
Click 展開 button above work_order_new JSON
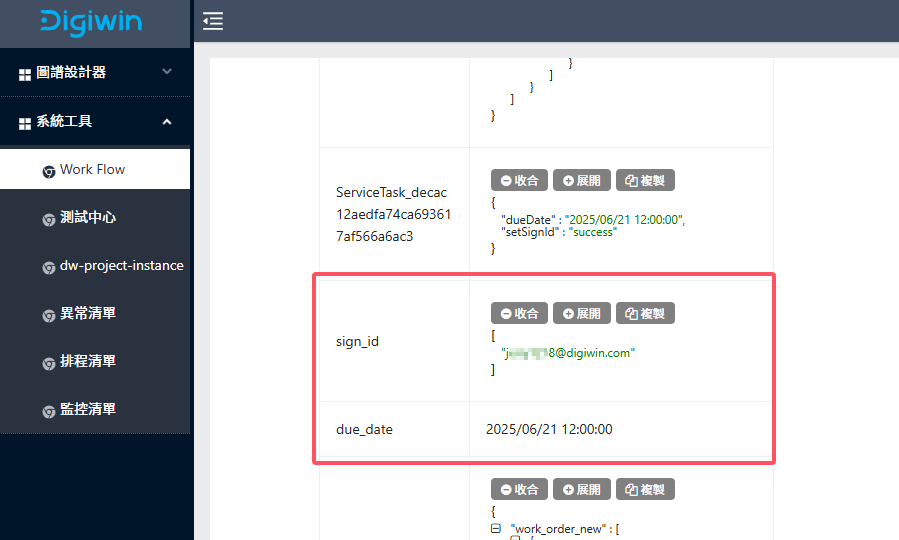[x=581, y=490]
